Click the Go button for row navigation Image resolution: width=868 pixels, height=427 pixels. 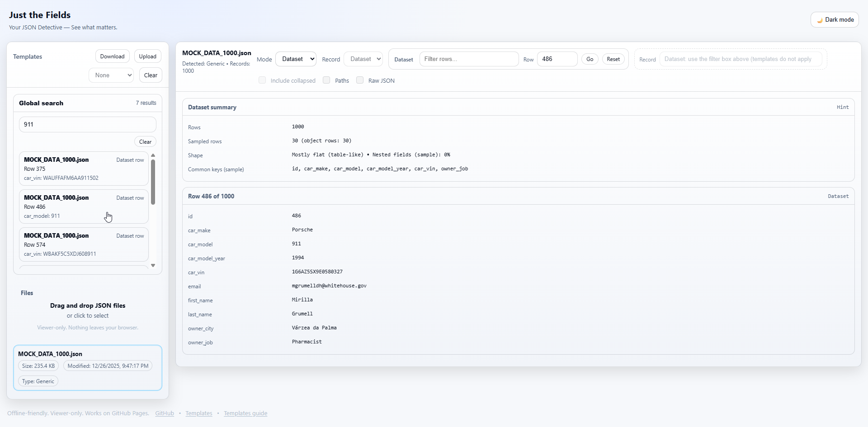tap(590, 59)
